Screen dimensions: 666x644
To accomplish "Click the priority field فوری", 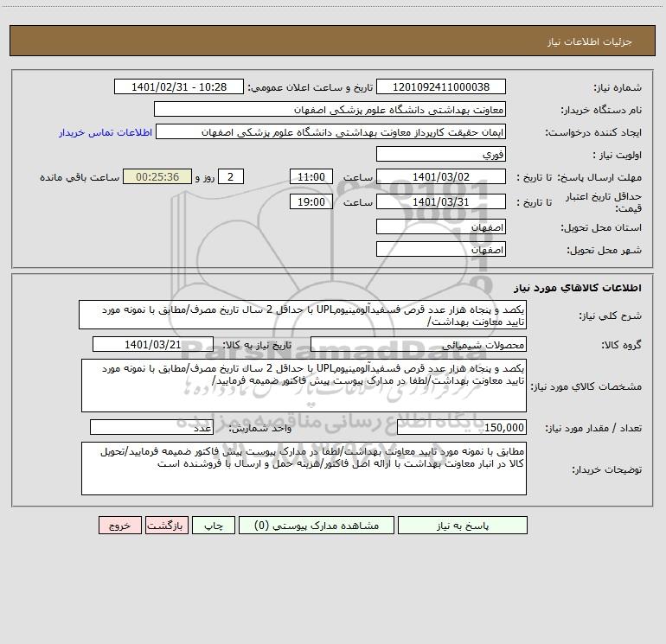I will [x=441, y=154].
